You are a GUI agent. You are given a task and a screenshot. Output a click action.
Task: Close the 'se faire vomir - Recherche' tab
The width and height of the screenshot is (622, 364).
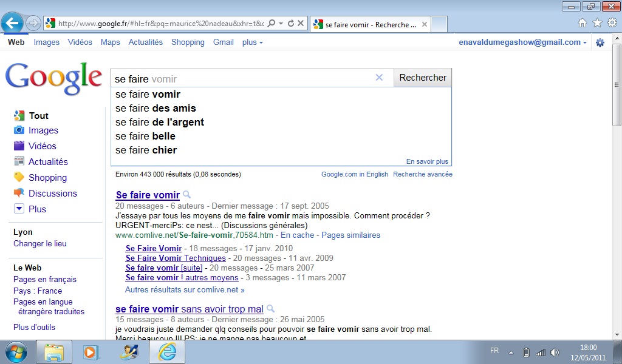tap(425, 24)
